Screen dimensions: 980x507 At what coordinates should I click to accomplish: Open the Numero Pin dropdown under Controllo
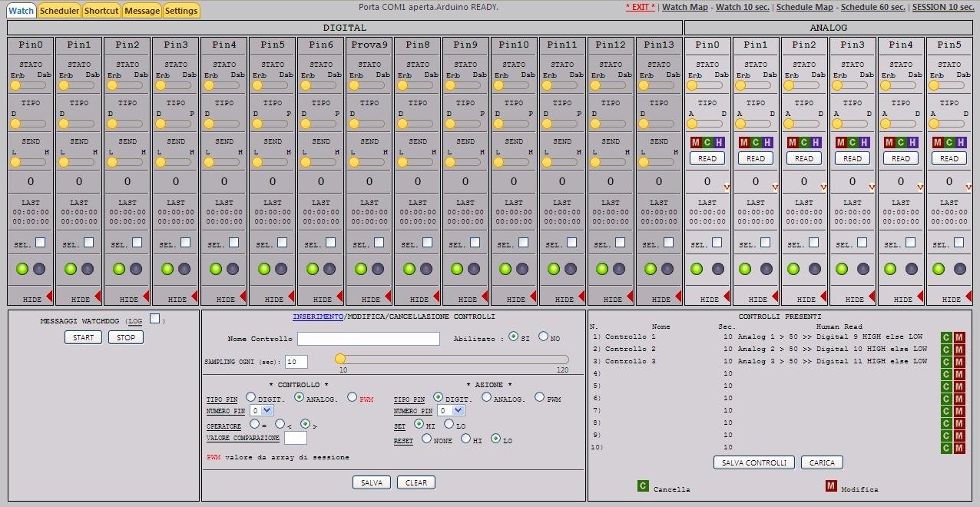[263, 411]
